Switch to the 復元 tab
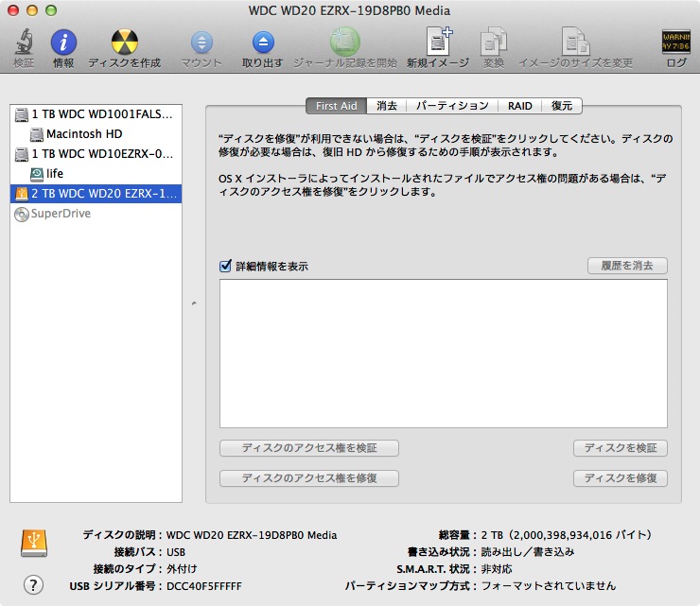The height and width of the screenshot is (606, 700). click(x=562, y=106)
